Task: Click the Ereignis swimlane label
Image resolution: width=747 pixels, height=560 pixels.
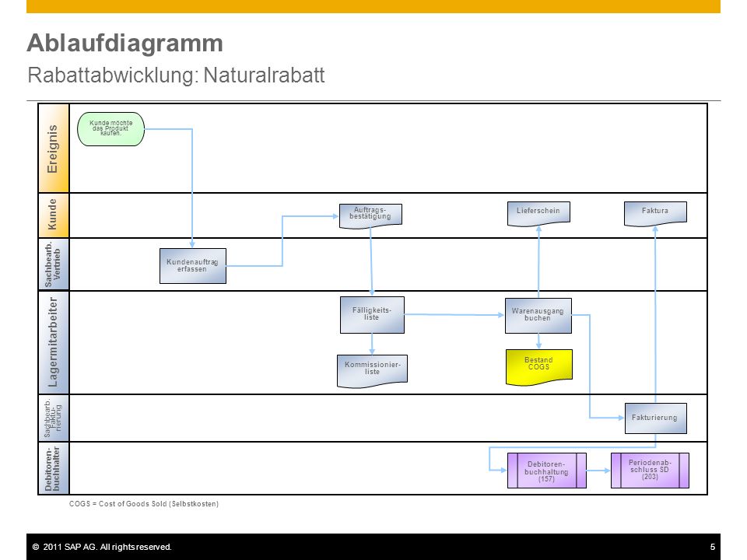Action: (54, 148)
